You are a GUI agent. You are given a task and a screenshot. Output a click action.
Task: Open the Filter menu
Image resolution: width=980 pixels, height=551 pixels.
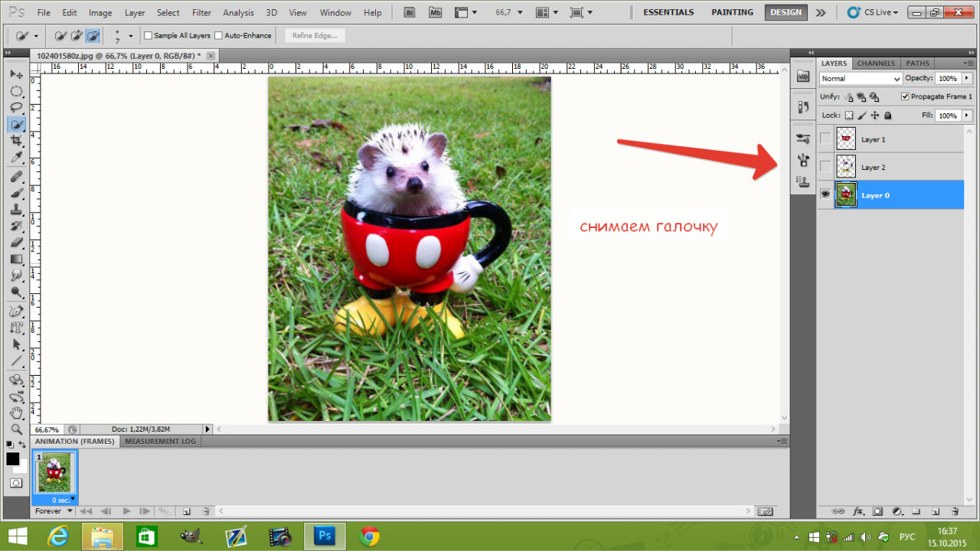pyautogui.click(x=201, y=13)
